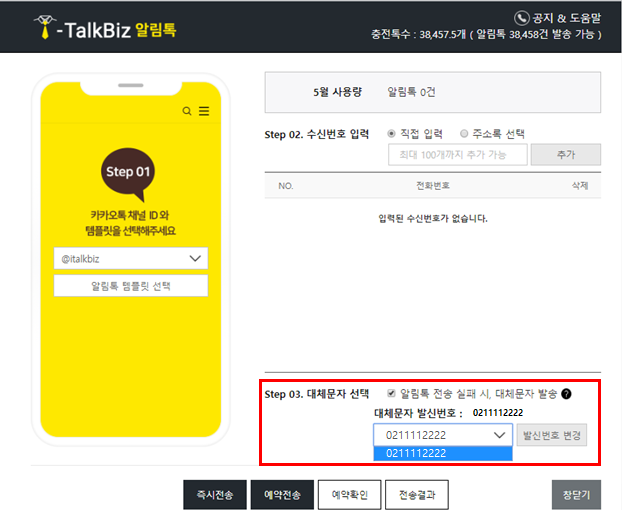Click the NO. column header
Screen dimensions: 622x510
[286, 186]
